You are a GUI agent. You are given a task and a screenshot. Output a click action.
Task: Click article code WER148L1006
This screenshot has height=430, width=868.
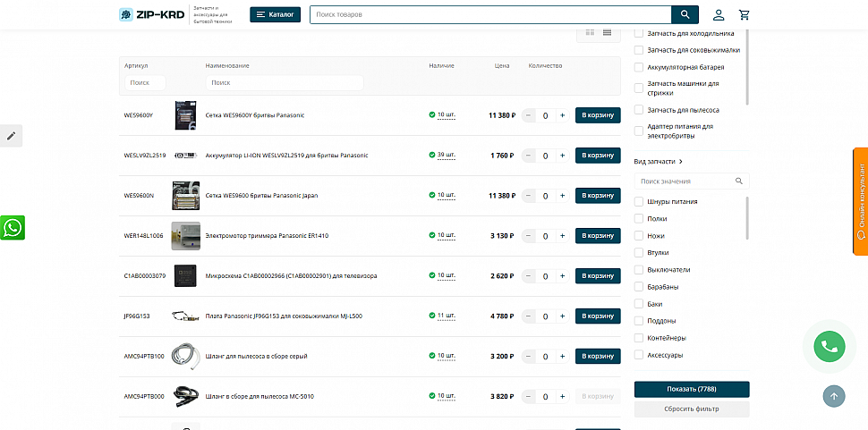[143, 236]
